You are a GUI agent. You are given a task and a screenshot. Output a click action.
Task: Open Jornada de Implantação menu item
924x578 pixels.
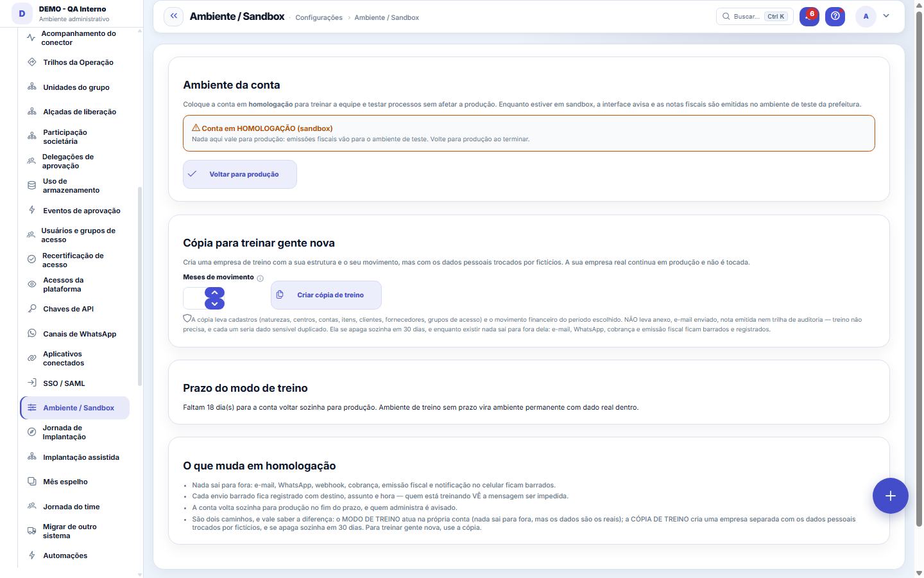(76, 432)
